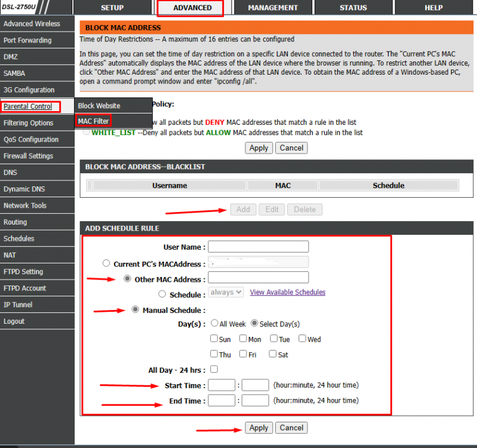The width and height of the screenshot is (477, 448).
Task: Choose Current PC's MACAddress radio option
Action: 106,263
